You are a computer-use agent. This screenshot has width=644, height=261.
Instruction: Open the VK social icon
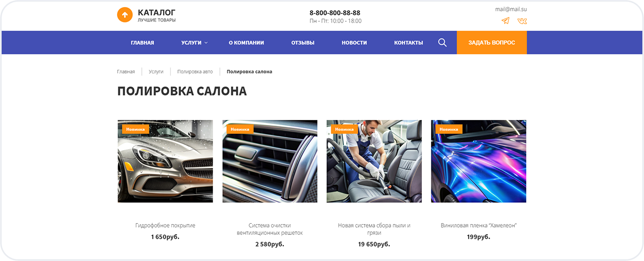[x=522, y=21]
